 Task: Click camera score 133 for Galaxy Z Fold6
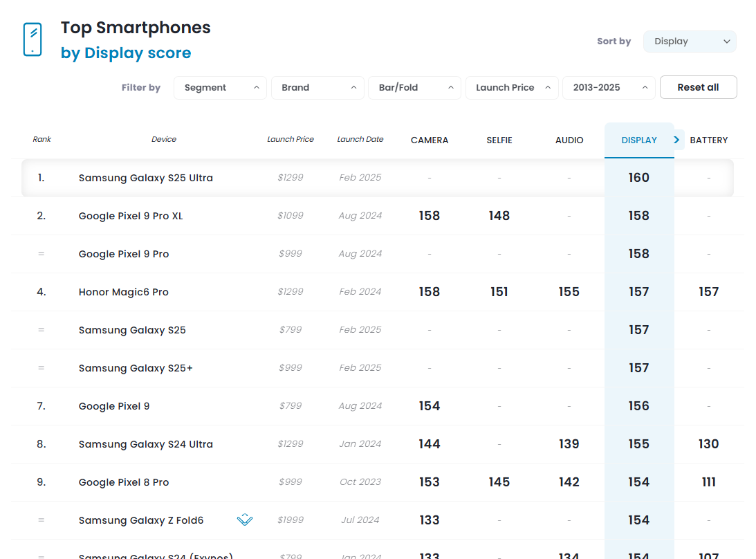click(x=430, y=520)
